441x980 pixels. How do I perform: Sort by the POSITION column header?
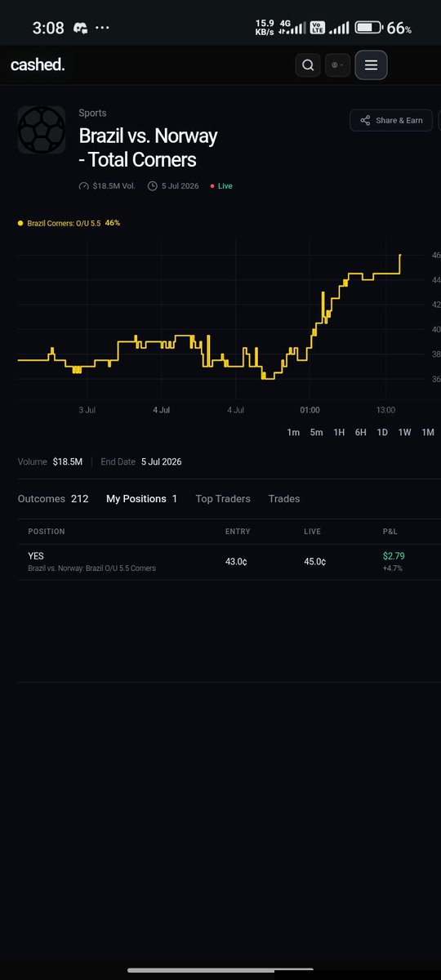(x=47, y=532)
